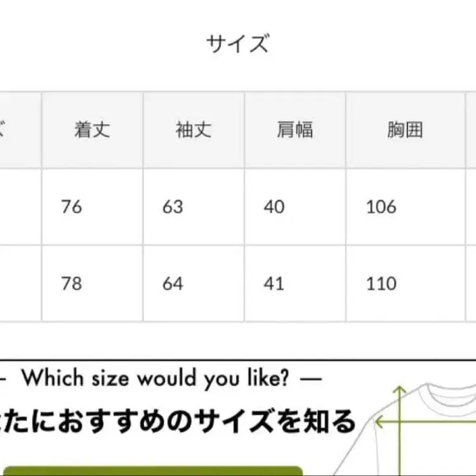Click the 着丈 value 78
The width and height of the screenshot is (476, 476).
tap(72, 283)
